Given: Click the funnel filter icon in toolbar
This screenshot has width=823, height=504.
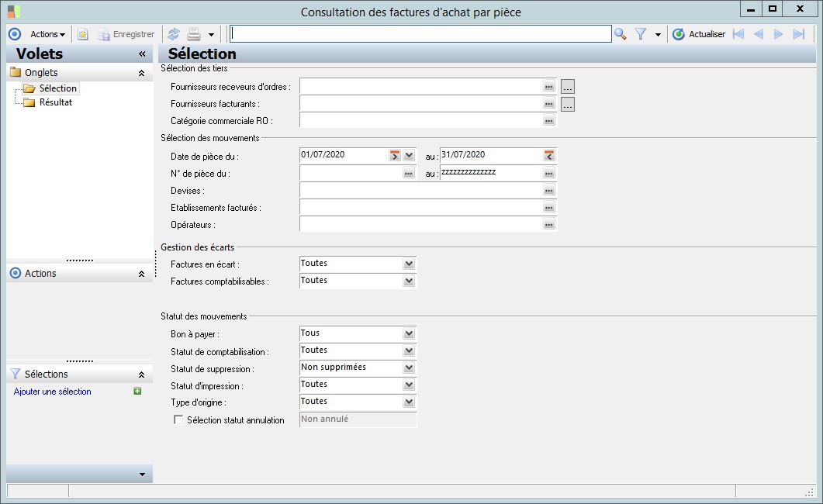Looking at the screenshot, I should coord(641,34).
